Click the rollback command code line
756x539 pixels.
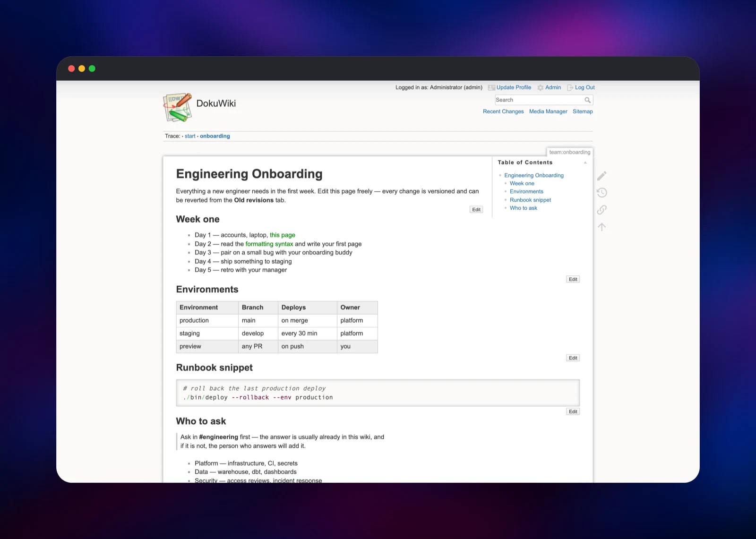coord(258,398)
